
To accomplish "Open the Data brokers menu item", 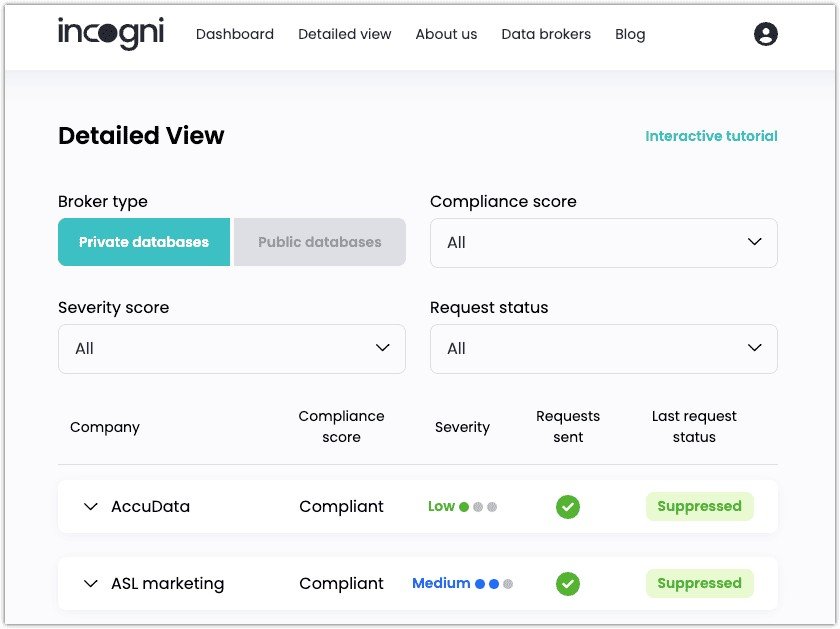I will point(546,34).
